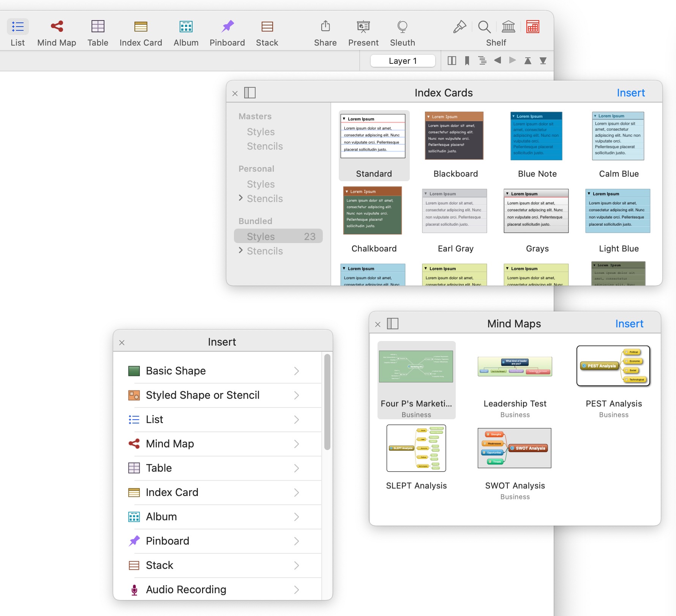
Task: Toggle split view icon next to Layer 1
Action: pyautogui.click(x=452, y=61)
